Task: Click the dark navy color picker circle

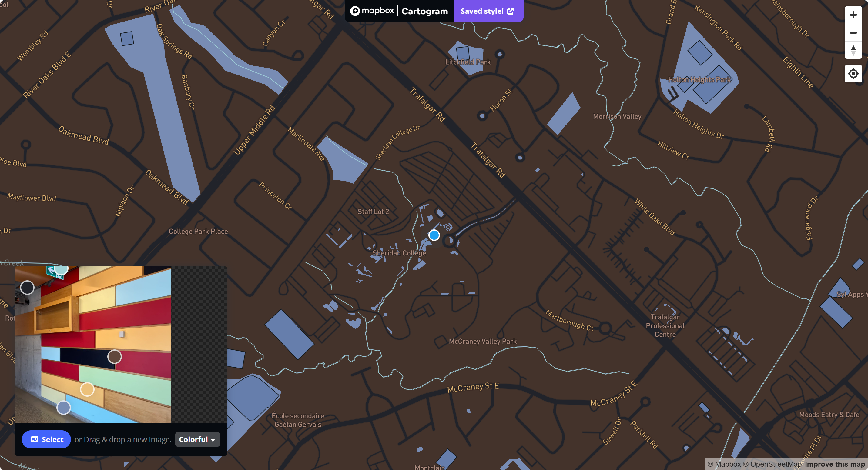Action: pos(27,288)
